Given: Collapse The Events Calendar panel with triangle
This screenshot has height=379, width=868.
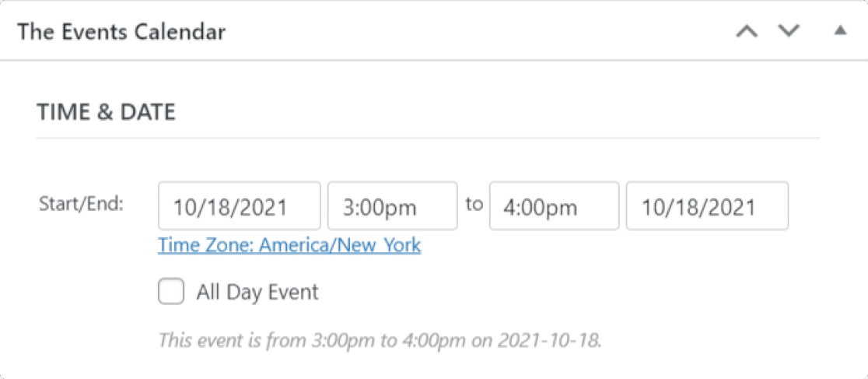Looking at the screenshot, I should coord(839,31).
